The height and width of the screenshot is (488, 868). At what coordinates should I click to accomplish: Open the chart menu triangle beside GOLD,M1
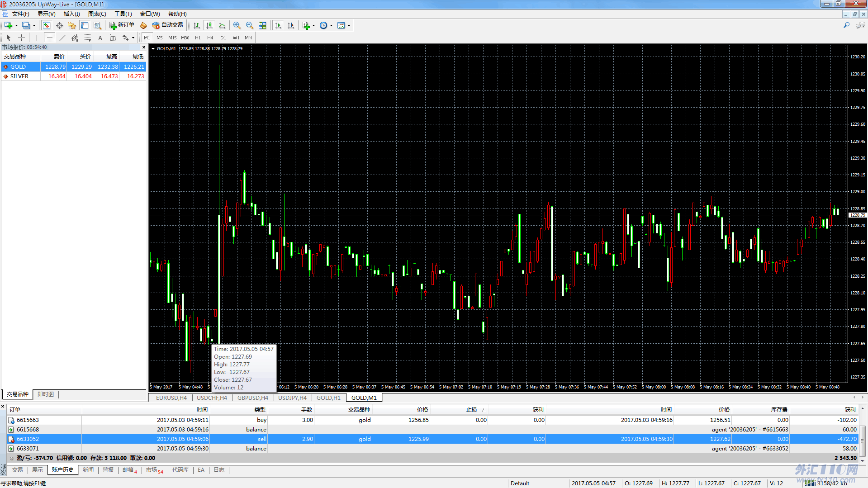pos(153,49)
